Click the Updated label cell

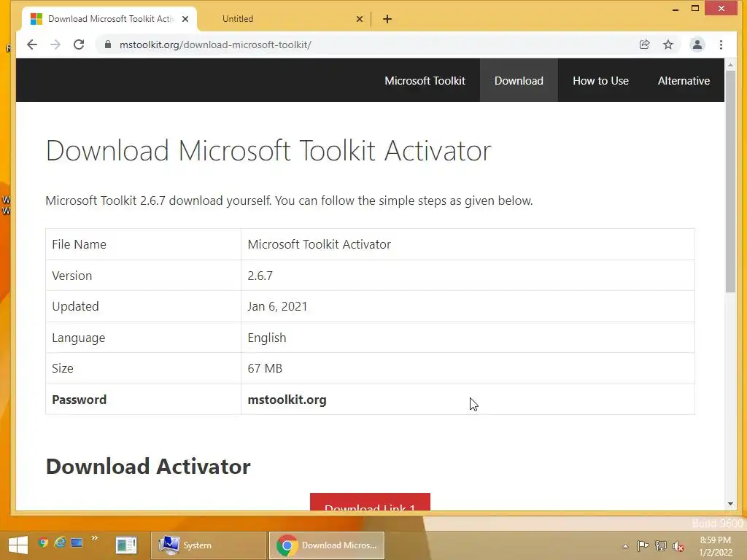pos(144,306)
